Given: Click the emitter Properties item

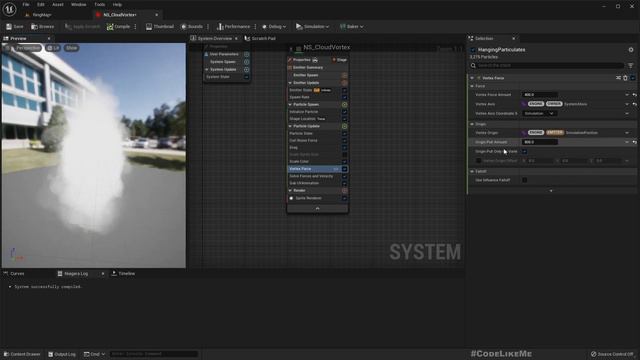Looking at the screenshot, I should coord(303,60).
